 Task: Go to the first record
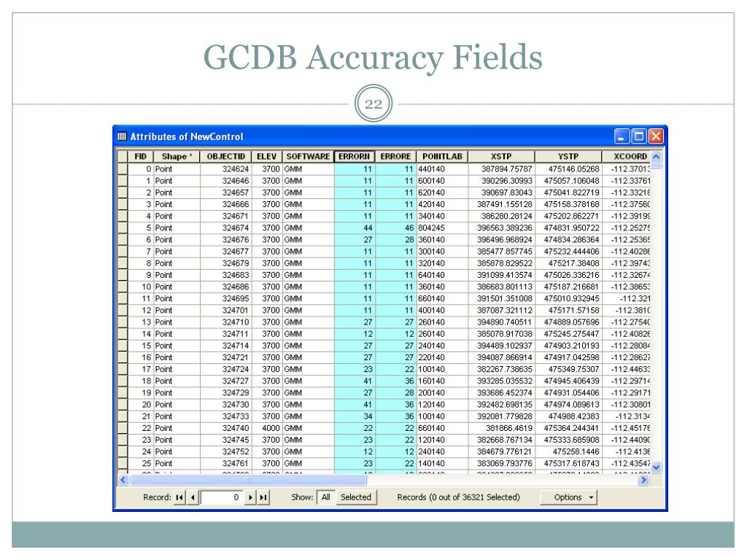click(x=179, y=497)
